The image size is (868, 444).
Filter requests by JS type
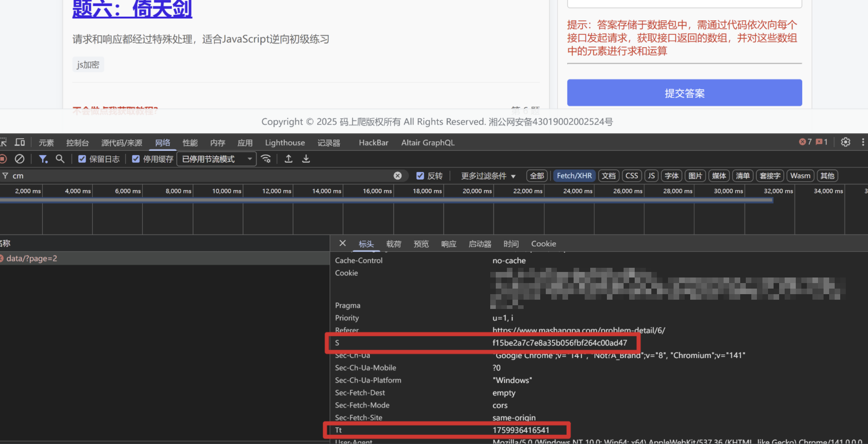click(651, 176)
